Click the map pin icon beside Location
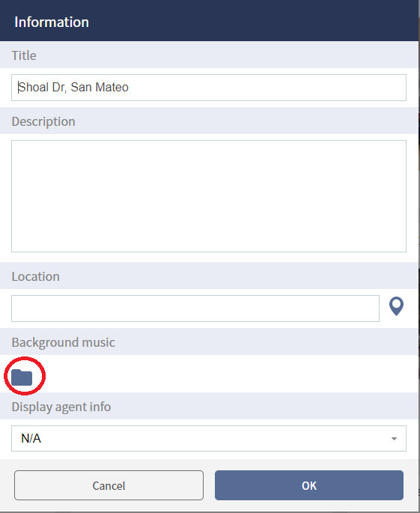420x513 pixels. pyautogui.click(x=396, y=306)
